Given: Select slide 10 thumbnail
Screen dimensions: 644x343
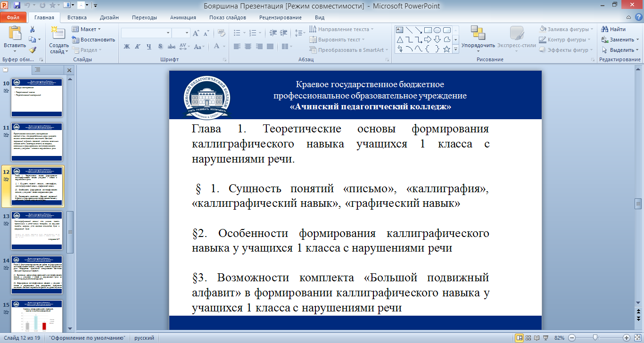Looking at the screenshot, I should [37, 98].
